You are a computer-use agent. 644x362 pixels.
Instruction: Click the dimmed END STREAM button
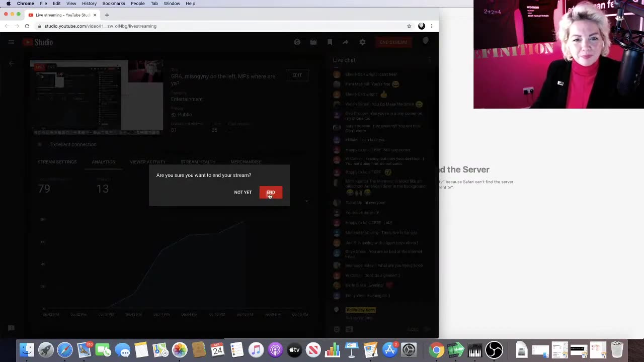point(393,42)
